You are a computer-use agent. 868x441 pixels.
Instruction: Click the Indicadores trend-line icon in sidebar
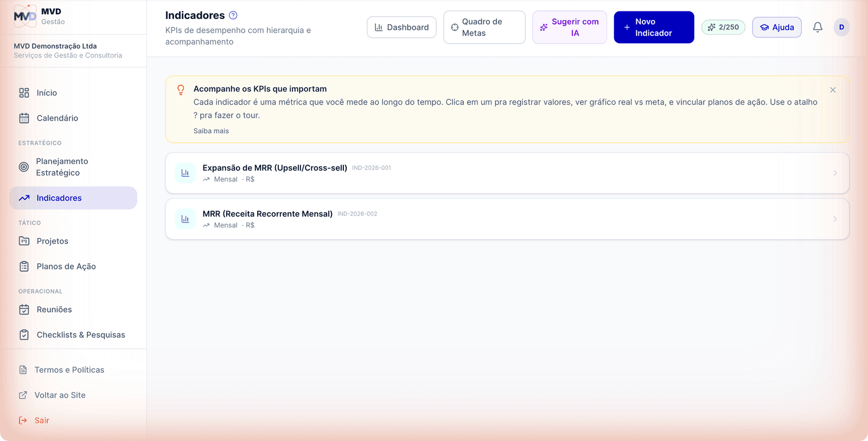tap(24, 198)
